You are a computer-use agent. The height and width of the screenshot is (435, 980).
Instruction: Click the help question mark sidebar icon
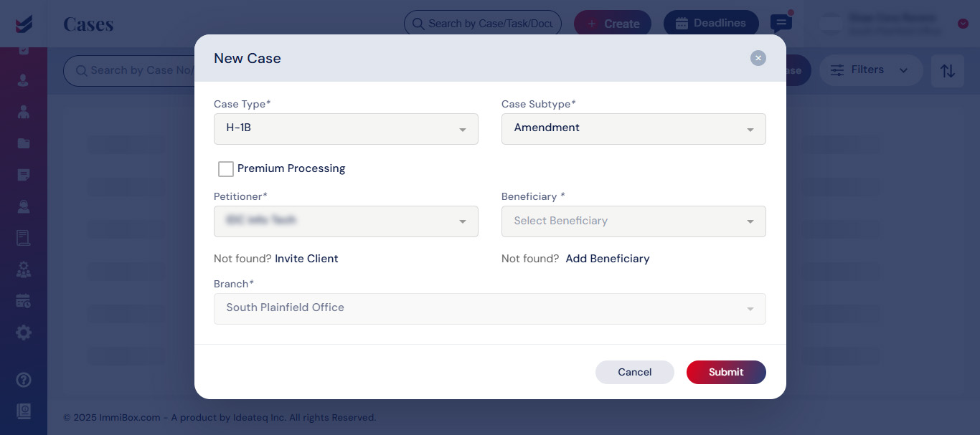[x=24, y=379]
